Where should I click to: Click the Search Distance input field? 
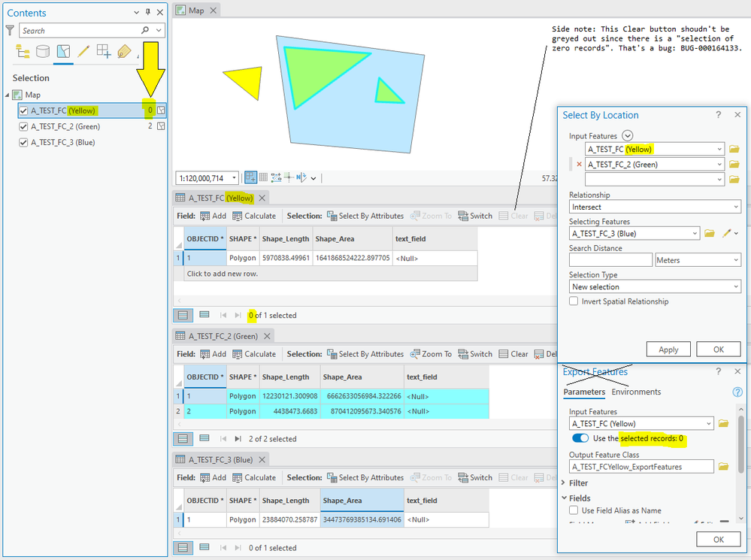coord(610,260)
